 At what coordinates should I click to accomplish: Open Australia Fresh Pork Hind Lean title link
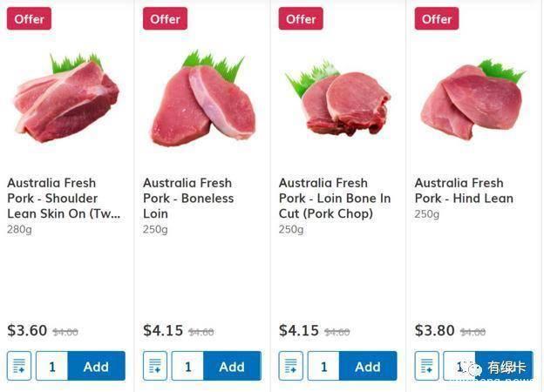[x=464, y=191]
